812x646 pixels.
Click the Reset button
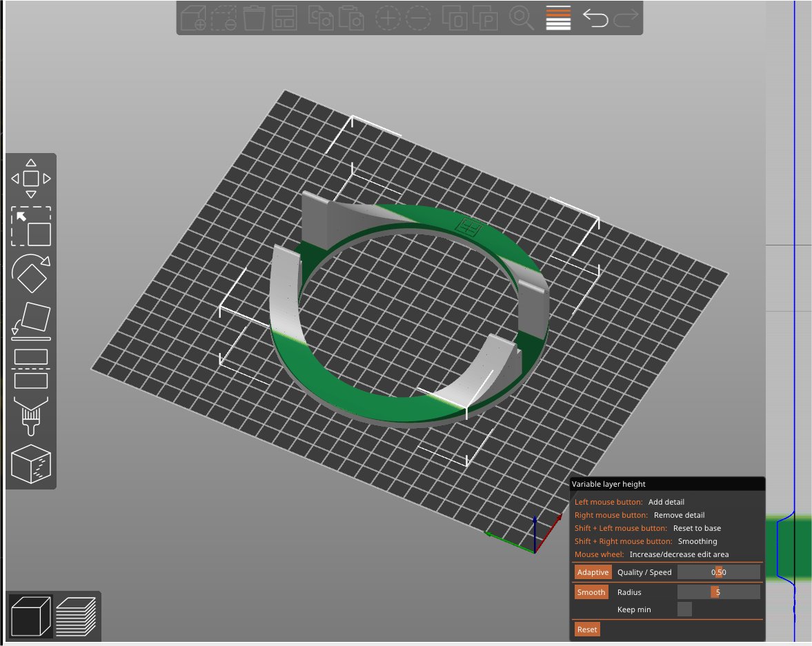coord(587,629)
